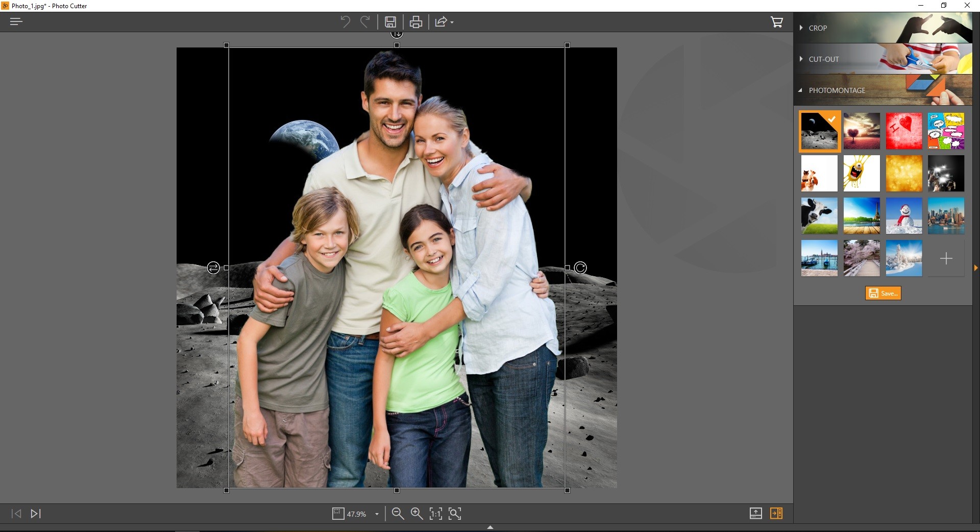The image size is (980, 532).
Task: Select the cherry blossom path background
Action: point(862,258)
